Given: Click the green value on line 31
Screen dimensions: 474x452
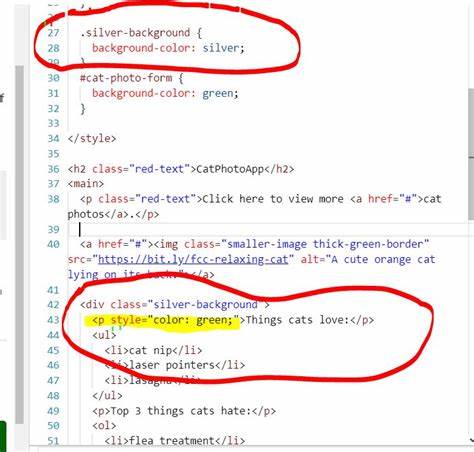Looking at the screenshot, I should click(x=218, y=94).
